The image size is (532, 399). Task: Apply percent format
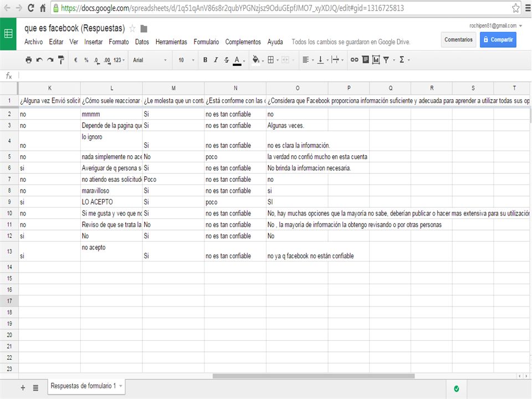pyautogui.click(x=86, y=60)
